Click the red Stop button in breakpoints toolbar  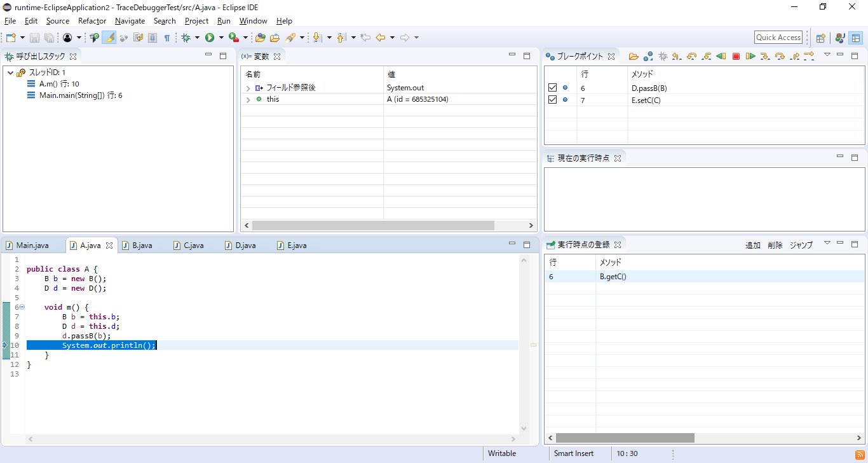click(x=736, y=57)
